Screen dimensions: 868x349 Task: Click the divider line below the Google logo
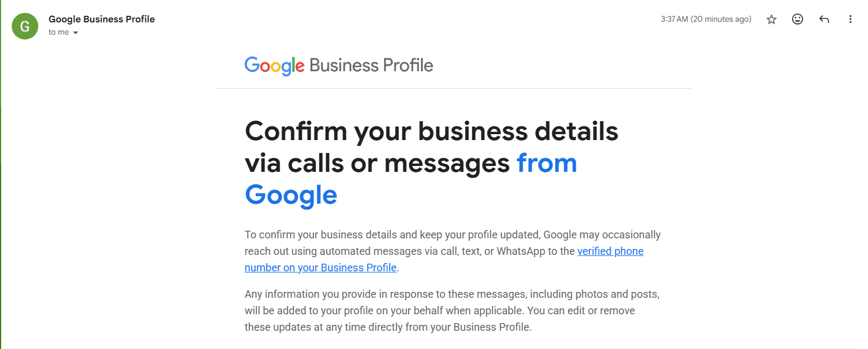[x=453, y=89]
